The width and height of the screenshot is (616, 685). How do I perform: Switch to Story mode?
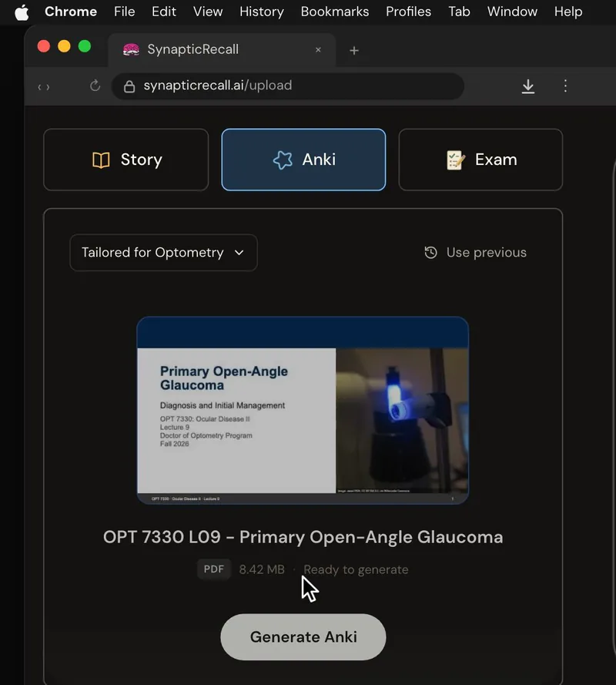(126, 159)
